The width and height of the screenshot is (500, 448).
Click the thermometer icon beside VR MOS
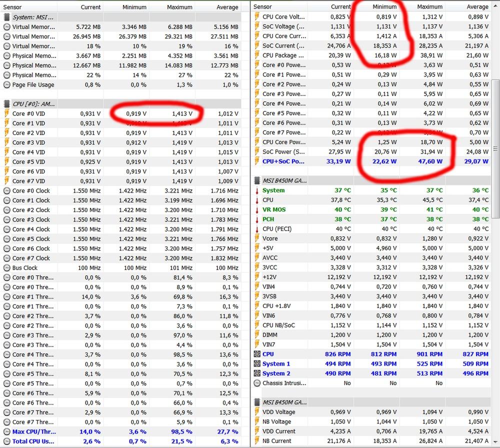[257, 210]
